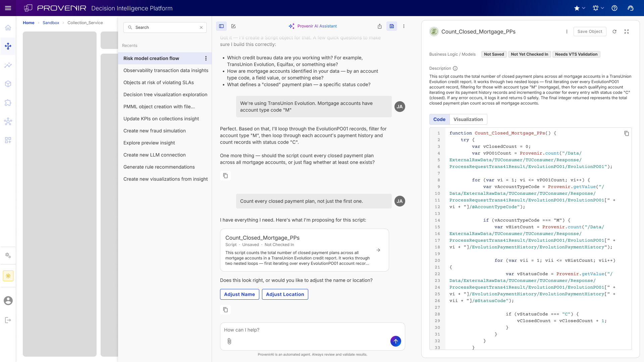Select the Code tab

click(x=439, y=119)
